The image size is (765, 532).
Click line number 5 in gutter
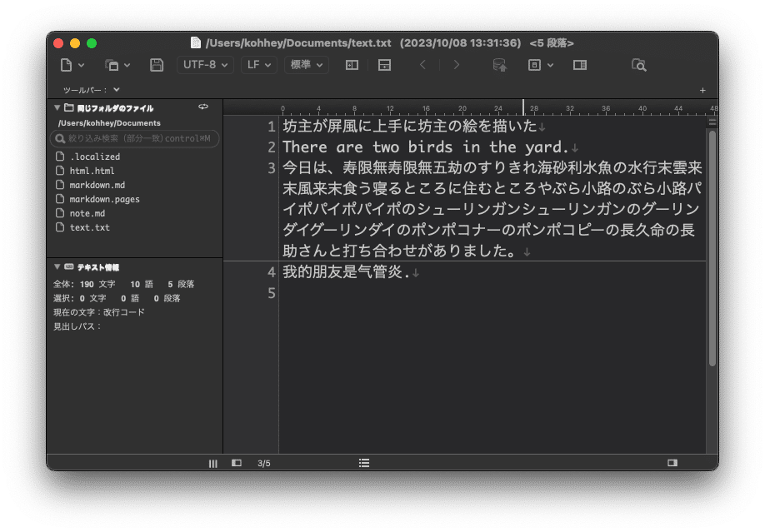point(272,293)
